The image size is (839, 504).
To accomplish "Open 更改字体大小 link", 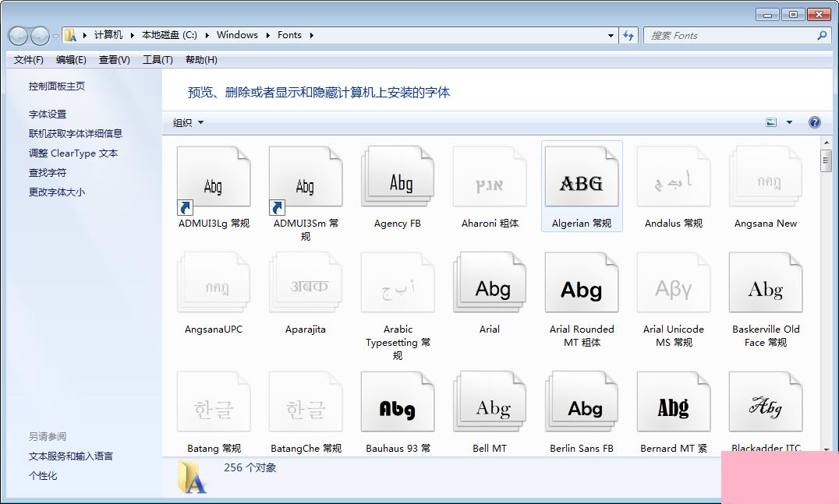I will coord(57,192).
